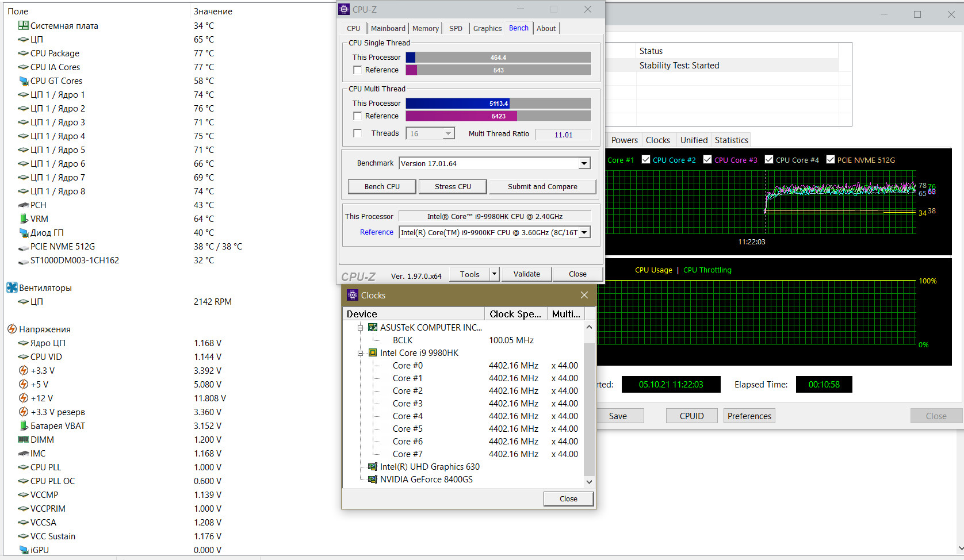Click the Multi Thread Ratio value field
This screenshot has height=560, width=964.
(x=564, y=135)
